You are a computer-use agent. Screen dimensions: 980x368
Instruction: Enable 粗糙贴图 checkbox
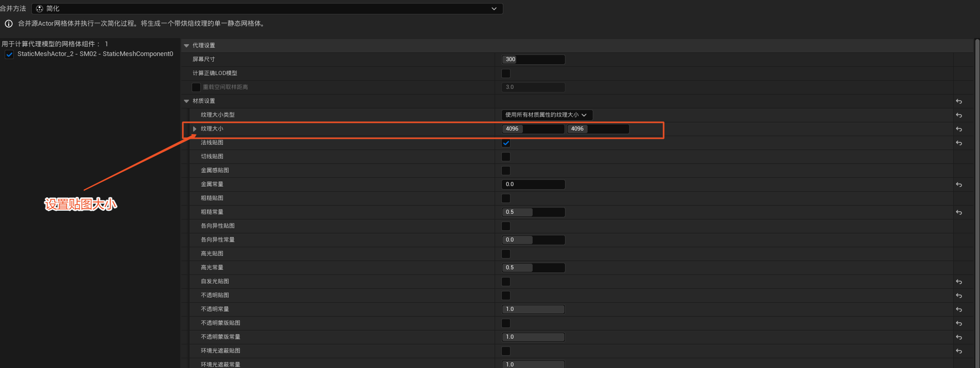(506, 198)
